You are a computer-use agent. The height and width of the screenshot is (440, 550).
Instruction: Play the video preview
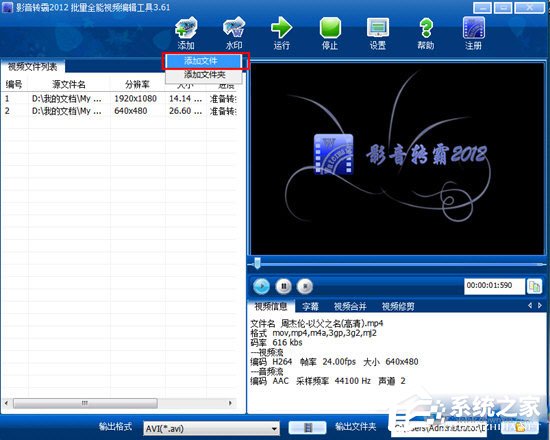pos(261,286)
